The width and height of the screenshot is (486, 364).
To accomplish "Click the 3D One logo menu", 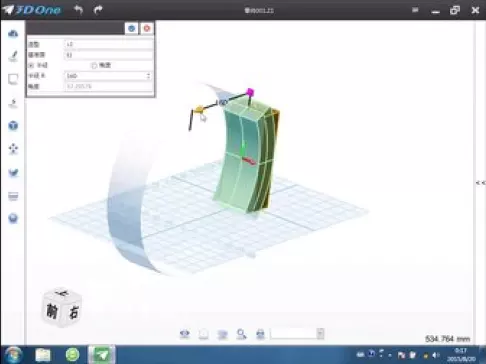I will tap(32, 10).
